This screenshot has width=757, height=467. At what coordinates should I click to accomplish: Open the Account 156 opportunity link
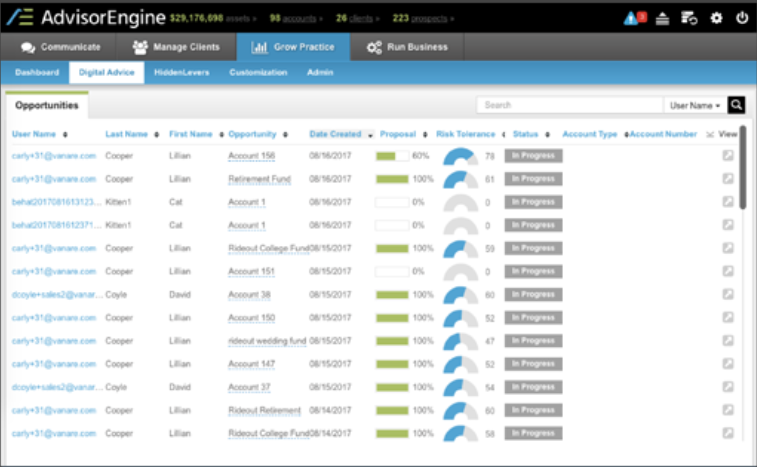252,156
